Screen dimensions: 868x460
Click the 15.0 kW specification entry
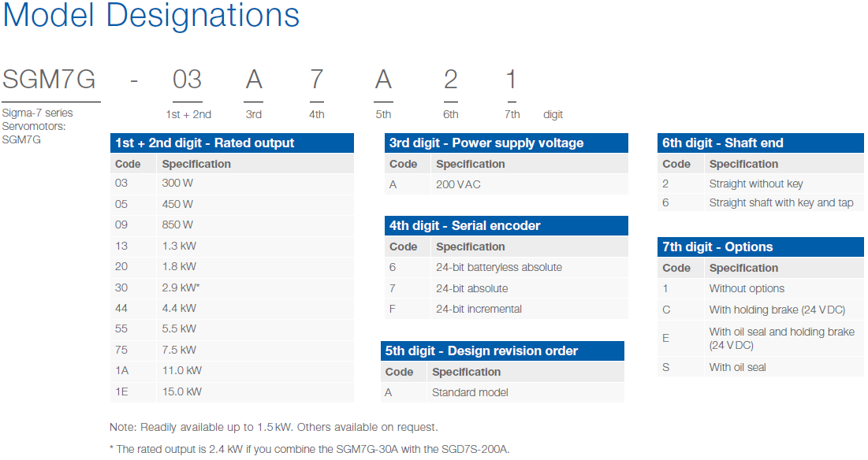(182, 392)
